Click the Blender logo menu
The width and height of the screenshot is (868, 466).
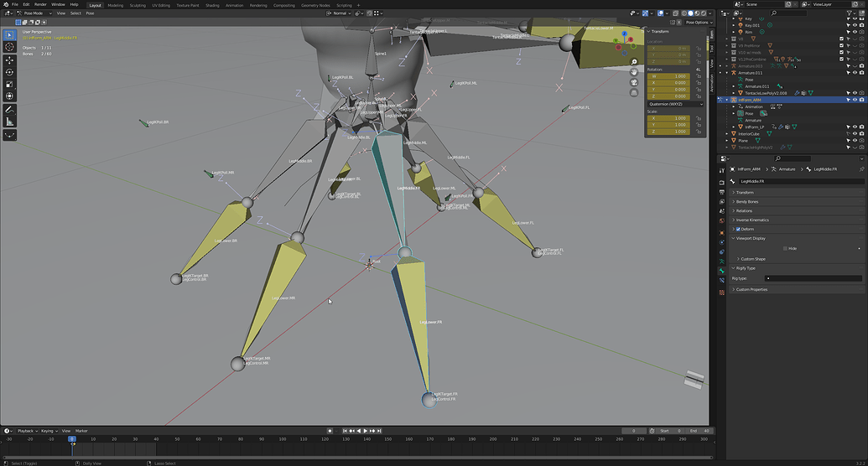6,4
